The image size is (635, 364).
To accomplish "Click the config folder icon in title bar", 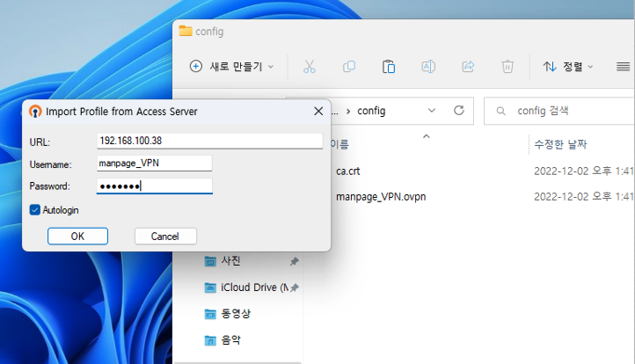I will (x=186, y=31).
